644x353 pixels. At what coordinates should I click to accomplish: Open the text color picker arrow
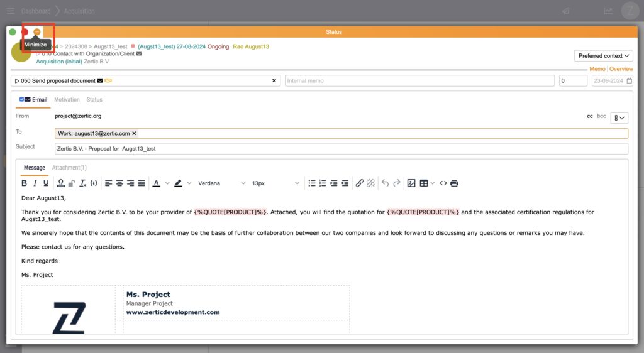coord(167,183)
